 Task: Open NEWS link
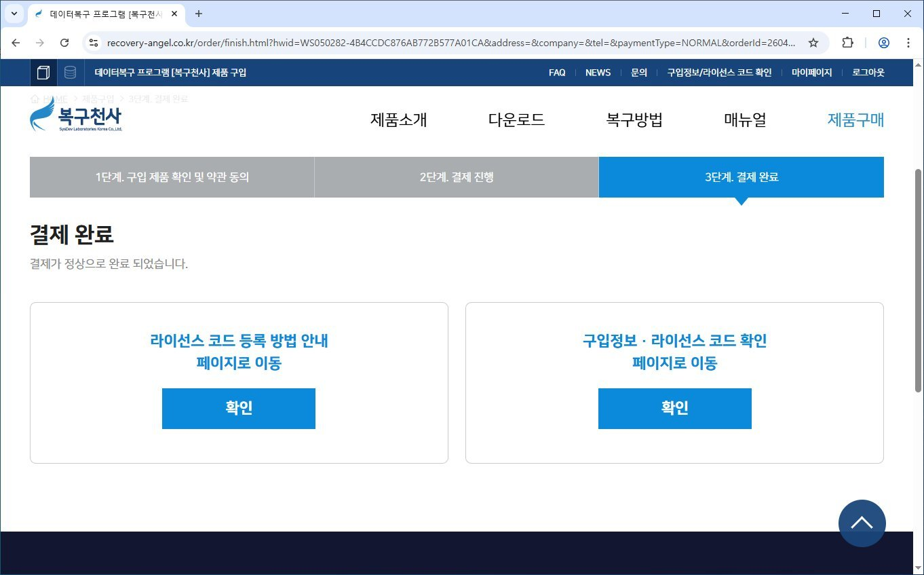click(x=598, y=73)
